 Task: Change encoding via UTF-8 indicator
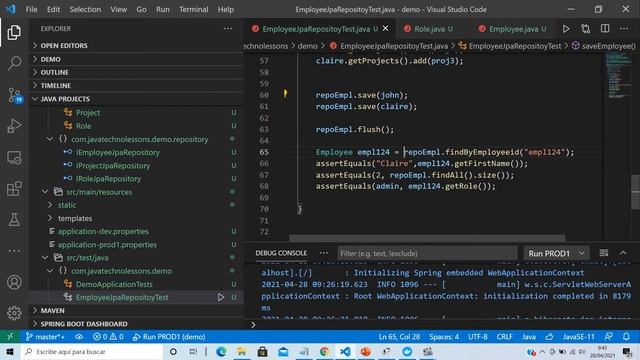tap(478, 337)
